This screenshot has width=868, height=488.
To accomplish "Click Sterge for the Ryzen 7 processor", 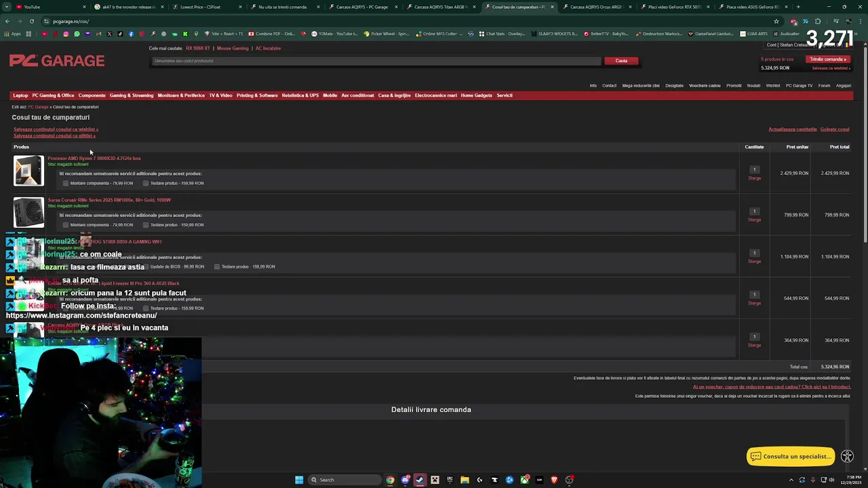I will [x=754, y=178].
